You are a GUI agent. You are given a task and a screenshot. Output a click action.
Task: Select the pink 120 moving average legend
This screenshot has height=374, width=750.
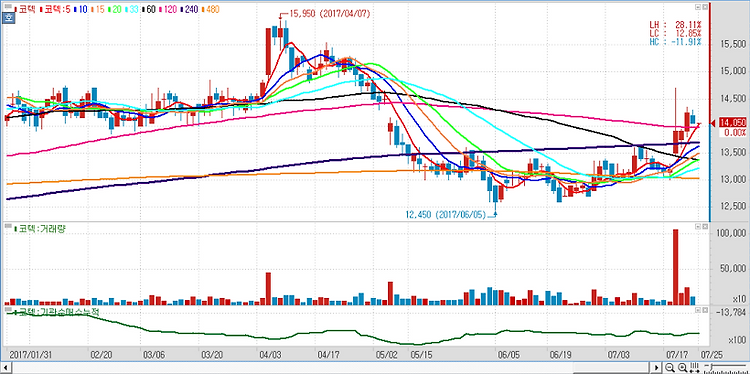click(168, 9)
